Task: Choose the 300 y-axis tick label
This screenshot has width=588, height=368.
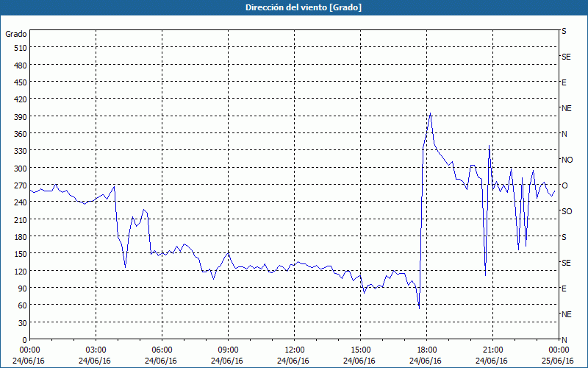Action: pos(21,169)
